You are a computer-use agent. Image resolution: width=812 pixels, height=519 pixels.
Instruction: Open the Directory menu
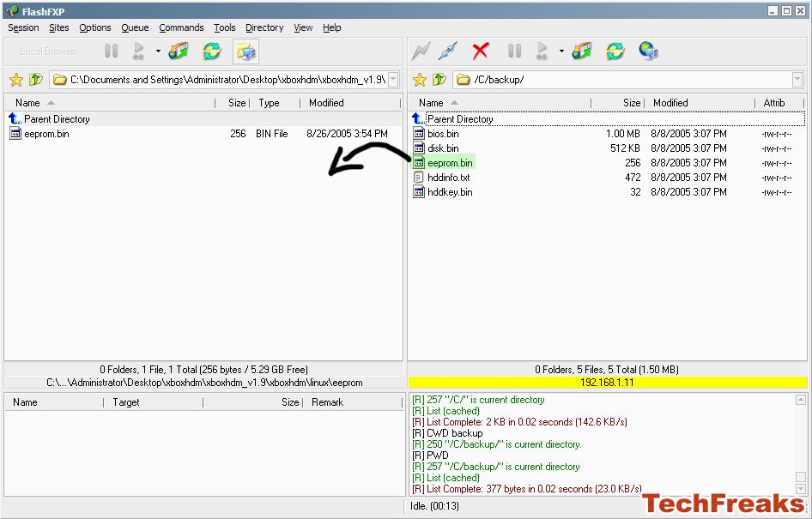264,28
